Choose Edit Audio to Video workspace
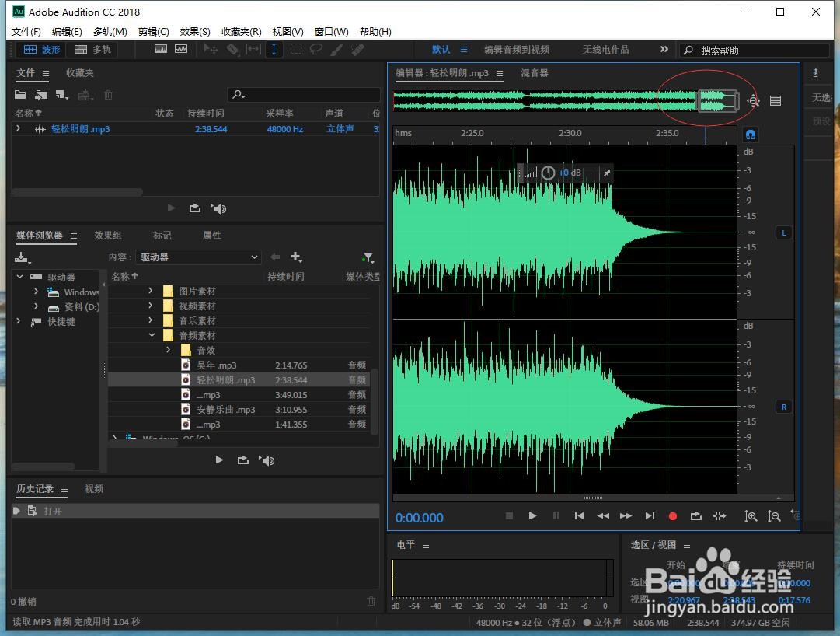This screenshot has width=840, height=636. (517, 49)
